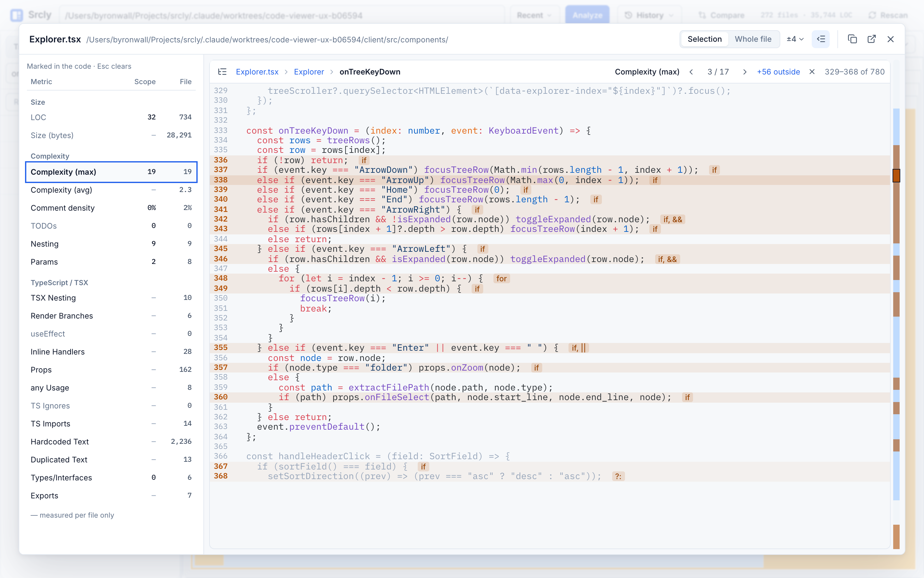Screen dimensions: 924x578
Task: Select the TSX Nesting metric row
Action: click(x=111, y=297)
